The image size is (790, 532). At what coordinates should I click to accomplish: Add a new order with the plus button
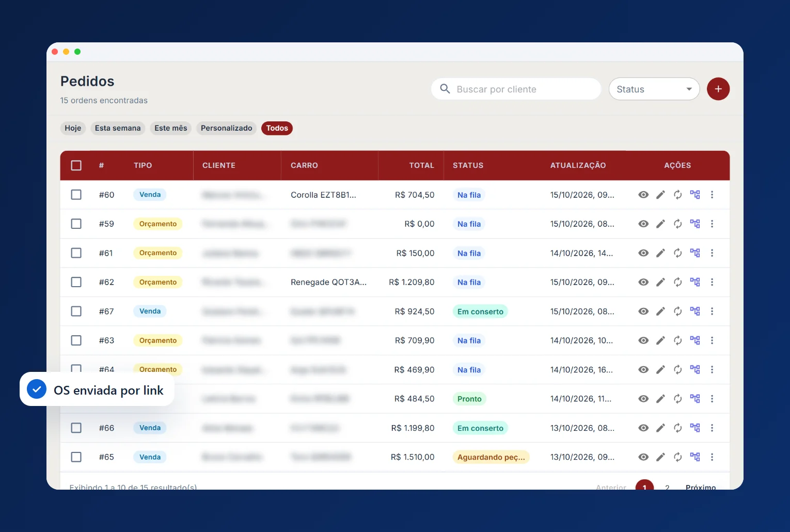pos(718,89)
